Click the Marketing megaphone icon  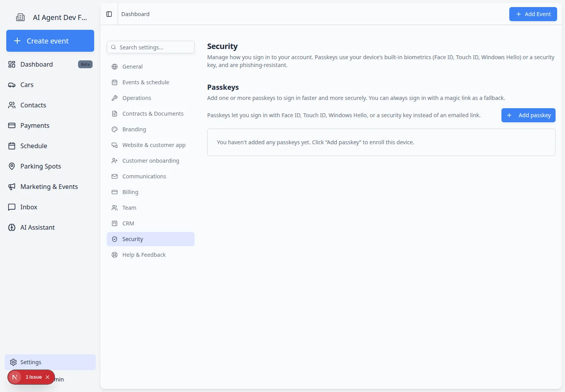[12, 187]
